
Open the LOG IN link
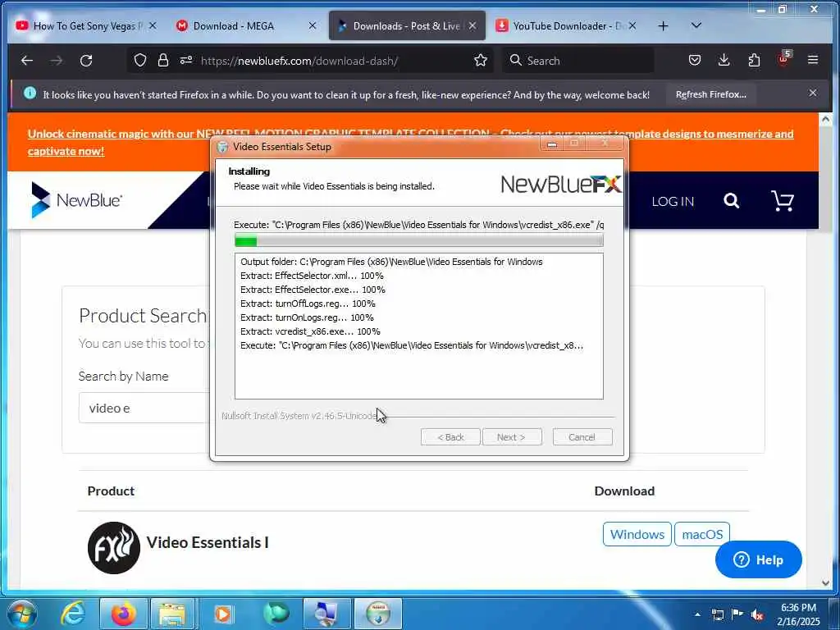(673, 202)
